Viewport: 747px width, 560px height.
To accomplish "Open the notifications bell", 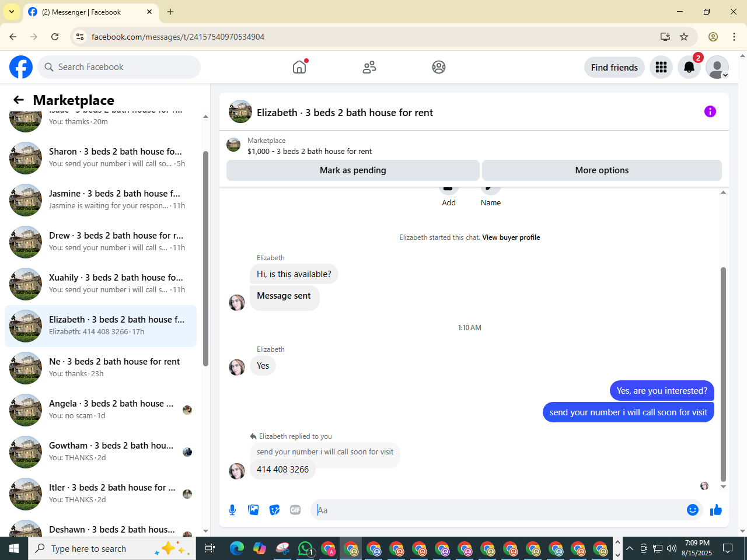I will point(689,67).
